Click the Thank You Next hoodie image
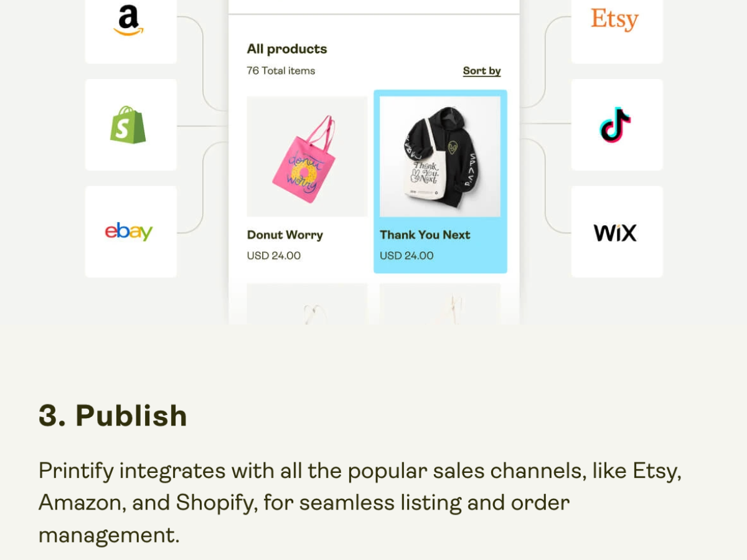Viewport: 747px width, 560px height. pos(440,156)
